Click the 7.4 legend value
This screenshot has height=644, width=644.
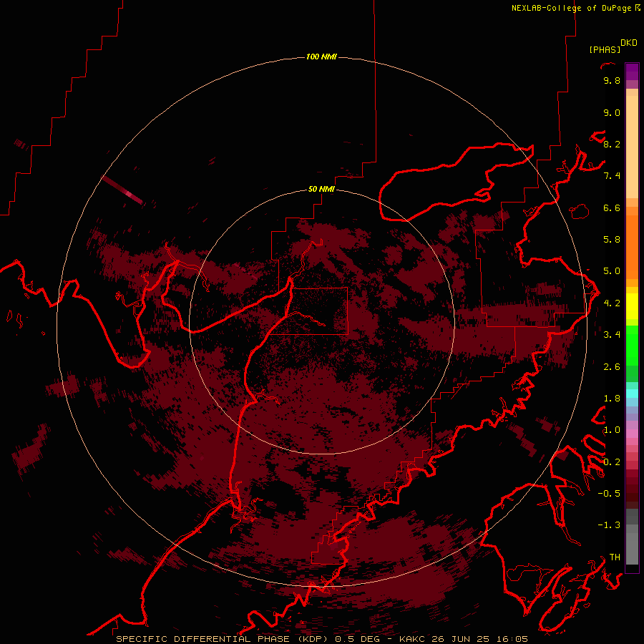[x=612, y=176]
